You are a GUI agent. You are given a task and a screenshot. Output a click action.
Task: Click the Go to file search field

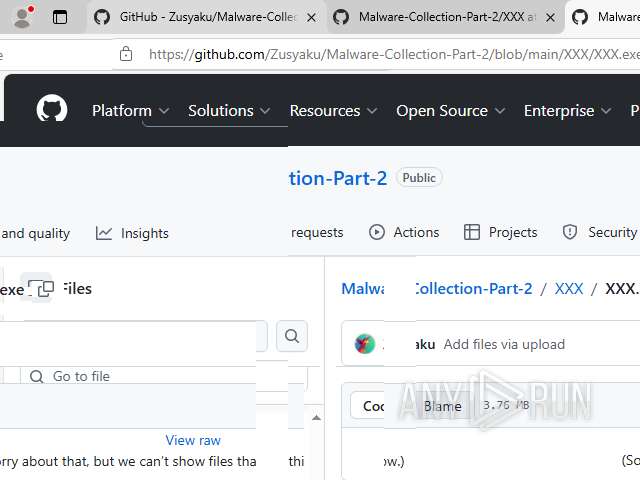163,376
